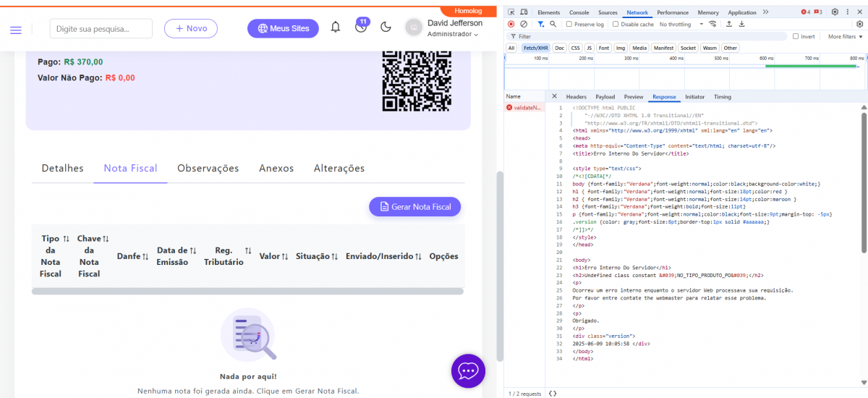Viewport: 868px width, 398px height.
Task: Toggle dark mode moon icon
Action: pos(386,27)
